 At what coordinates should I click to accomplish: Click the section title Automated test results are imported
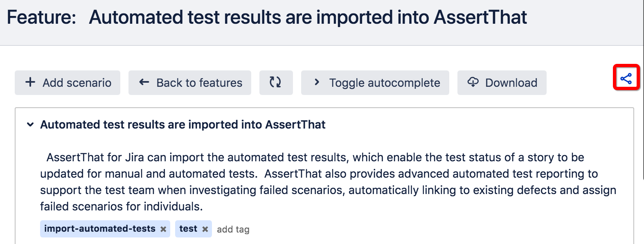[183, 124]
